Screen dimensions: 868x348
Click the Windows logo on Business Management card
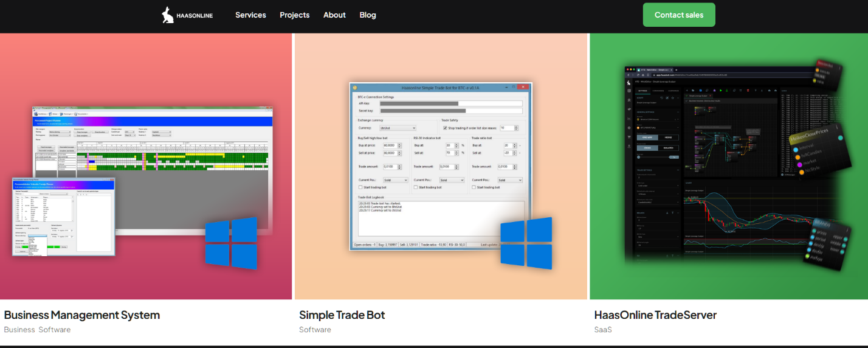point(231,243)
